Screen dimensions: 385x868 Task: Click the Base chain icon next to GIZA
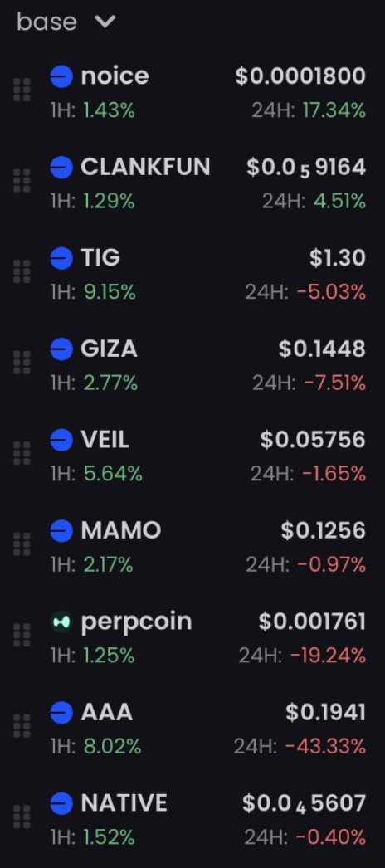pyautogui.click(x=61, y=349)
